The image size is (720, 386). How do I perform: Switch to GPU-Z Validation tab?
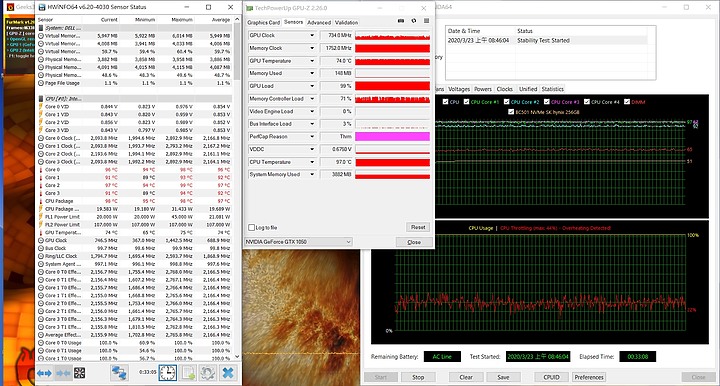click(346, 22)
